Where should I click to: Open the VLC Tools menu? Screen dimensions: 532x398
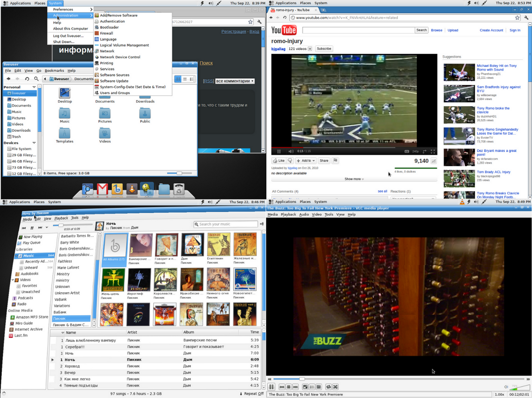(x=329, y=214)
